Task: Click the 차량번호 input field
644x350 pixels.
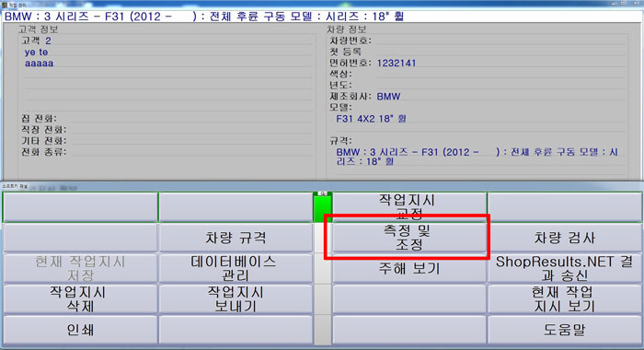Action: coord(500,41)
